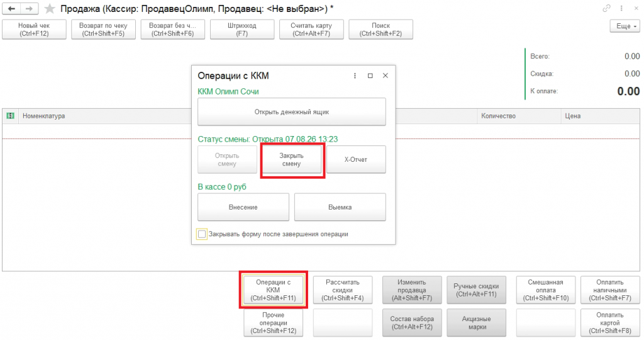Click the Номенклатура column header

[44, 116]
